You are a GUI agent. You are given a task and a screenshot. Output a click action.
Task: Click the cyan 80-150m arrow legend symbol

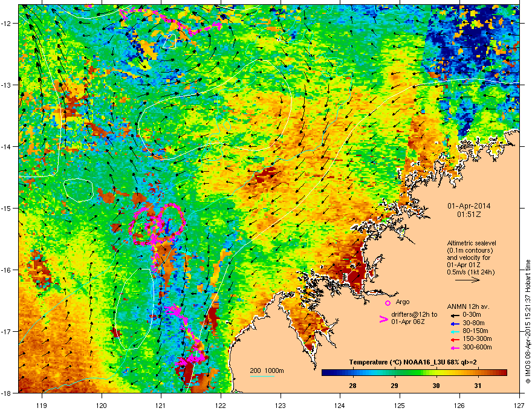455,331
